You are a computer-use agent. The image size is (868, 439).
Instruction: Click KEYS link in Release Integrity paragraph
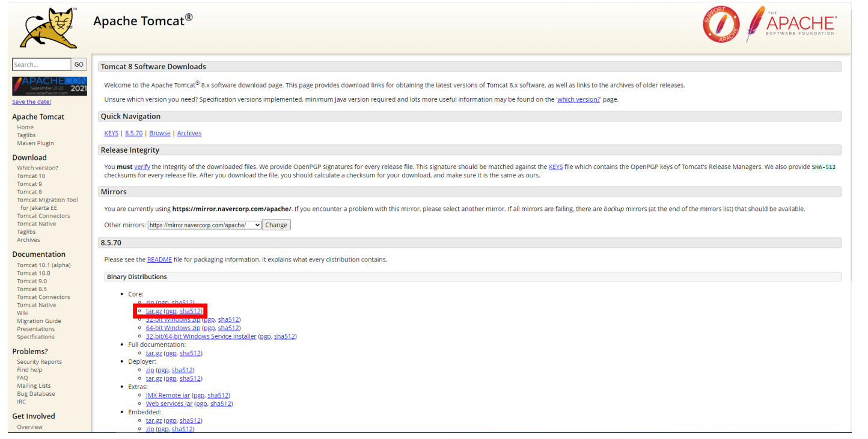coord(556,167)
